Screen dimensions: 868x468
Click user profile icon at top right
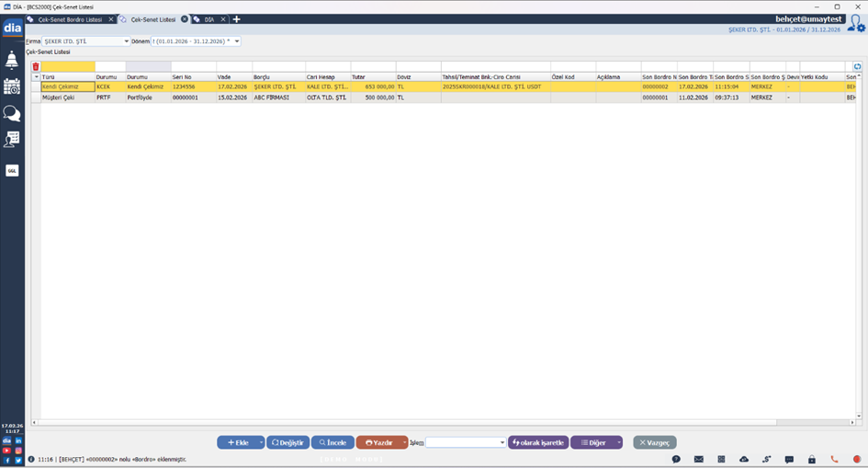(855, 24)
